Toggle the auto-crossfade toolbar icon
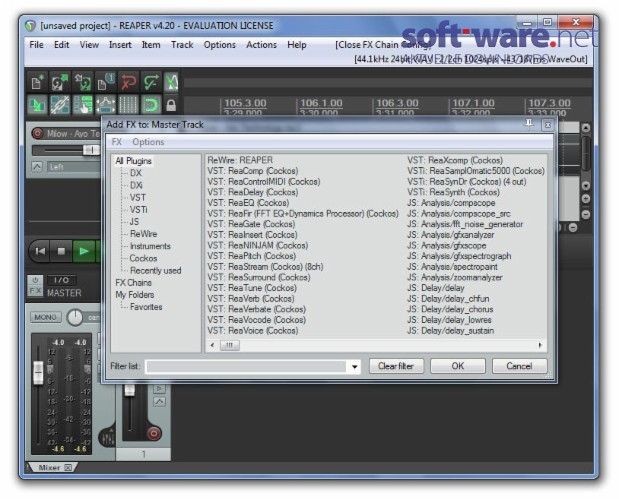The width and height of the screenshot is (619, 500). [x=38, y=105]
